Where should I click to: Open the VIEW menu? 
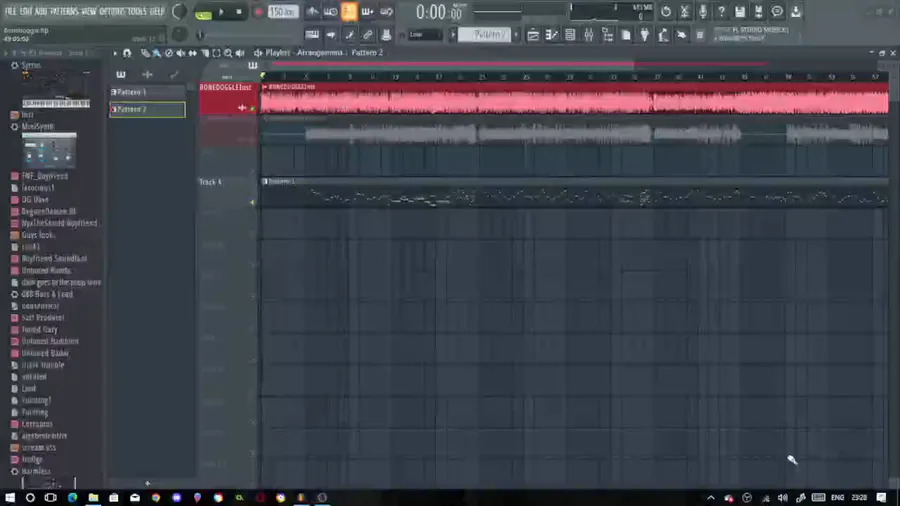point(89,11)
